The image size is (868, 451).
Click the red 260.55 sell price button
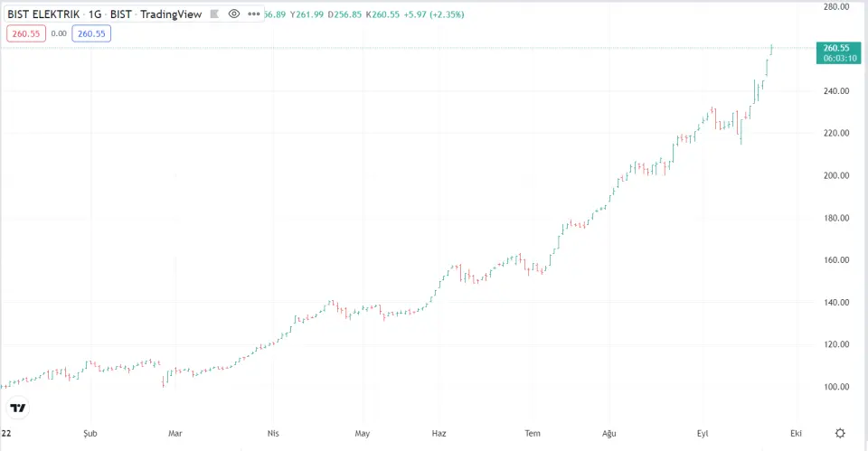(x=26, y=33)
